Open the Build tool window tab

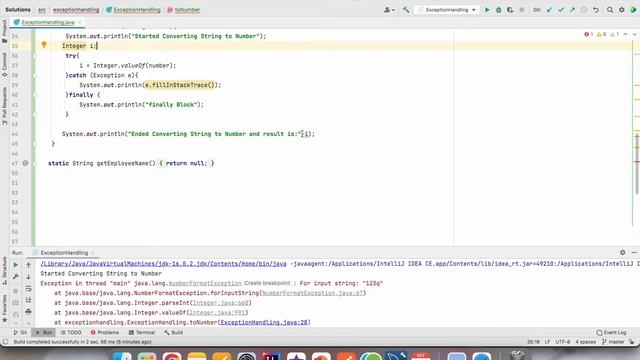coord(173,333)
